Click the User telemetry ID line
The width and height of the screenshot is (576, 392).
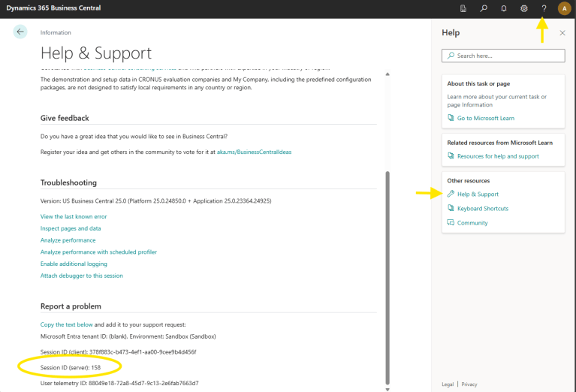pyautogui.click(x=119, y=383)
